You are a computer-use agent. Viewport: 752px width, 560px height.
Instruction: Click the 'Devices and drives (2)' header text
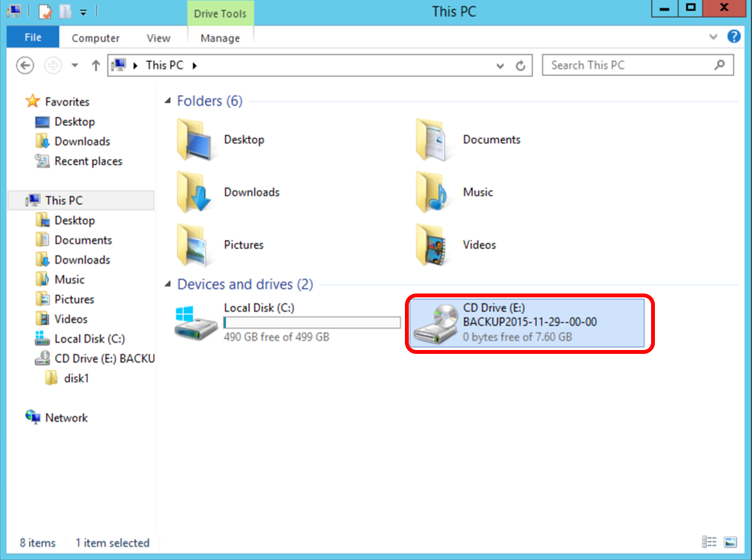tap(245, 284)
